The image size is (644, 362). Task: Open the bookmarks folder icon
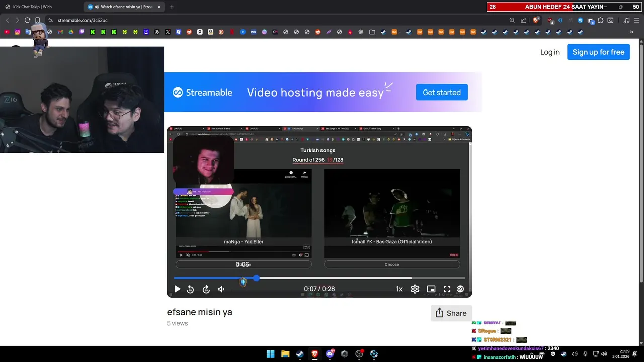pyautogui.click(x=372, y=32)
